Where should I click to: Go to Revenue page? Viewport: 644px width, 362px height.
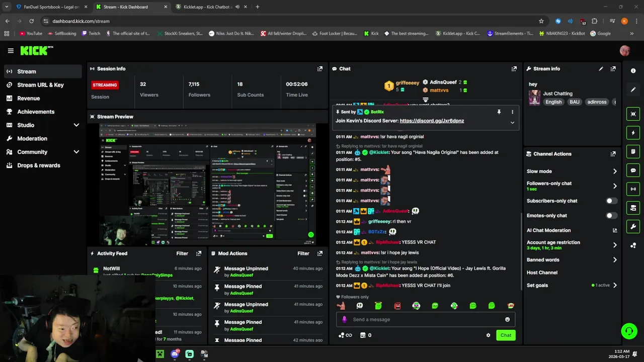(43, 99)
